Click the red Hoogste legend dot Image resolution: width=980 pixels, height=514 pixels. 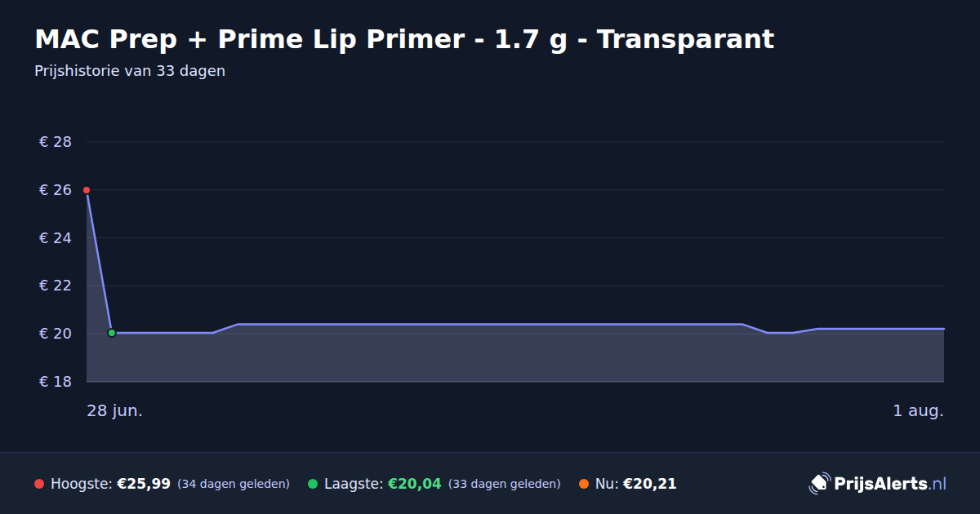39,484
